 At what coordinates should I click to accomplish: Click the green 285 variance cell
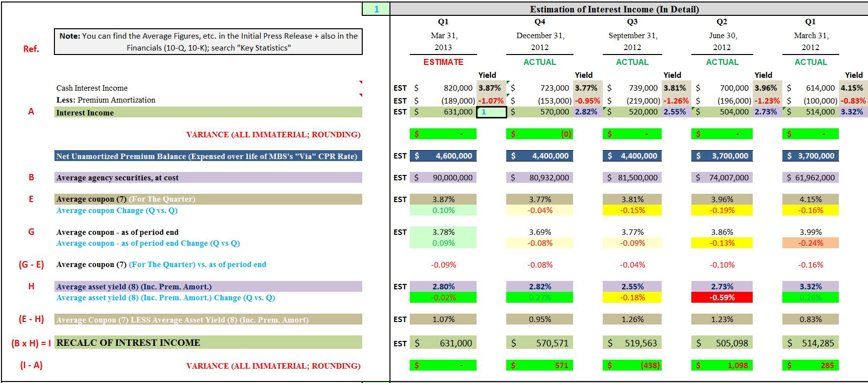[811, 365]
